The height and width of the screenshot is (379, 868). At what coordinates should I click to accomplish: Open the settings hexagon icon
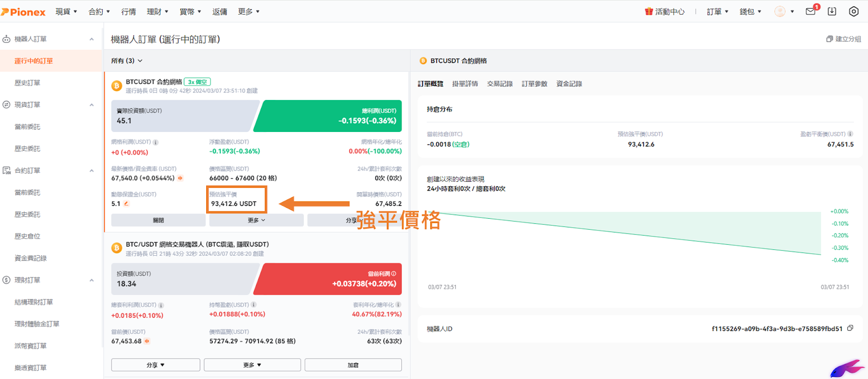853,11
